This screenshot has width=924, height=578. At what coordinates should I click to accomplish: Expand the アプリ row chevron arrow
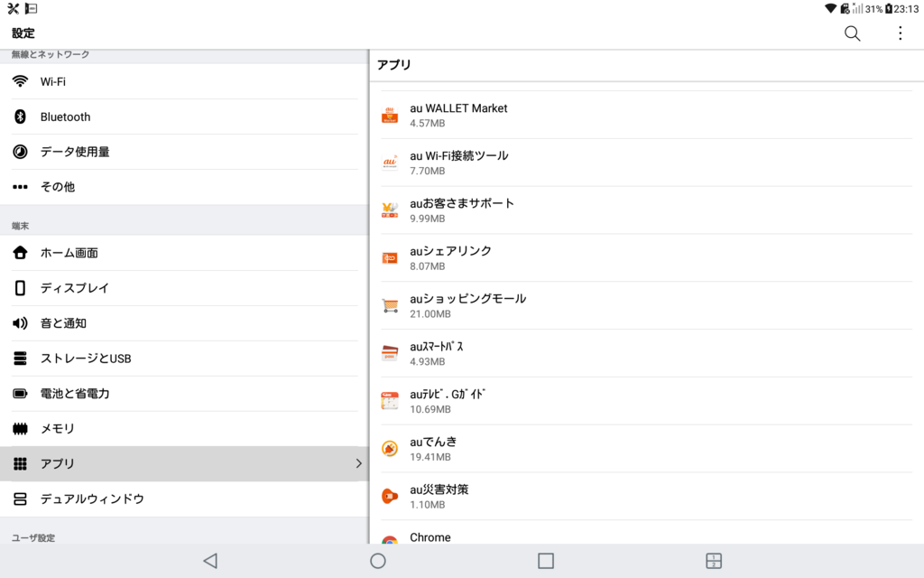point(358,463)
